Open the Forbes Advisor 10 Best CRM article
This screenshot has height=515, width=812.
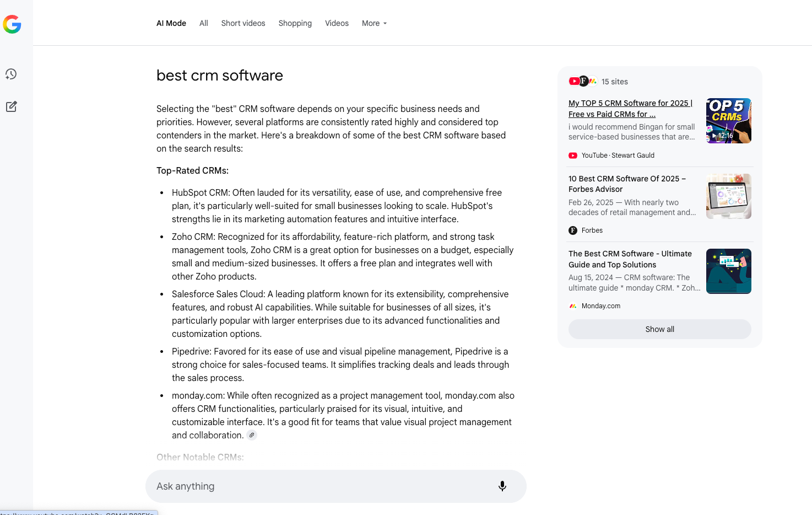[x=627, y=184]
